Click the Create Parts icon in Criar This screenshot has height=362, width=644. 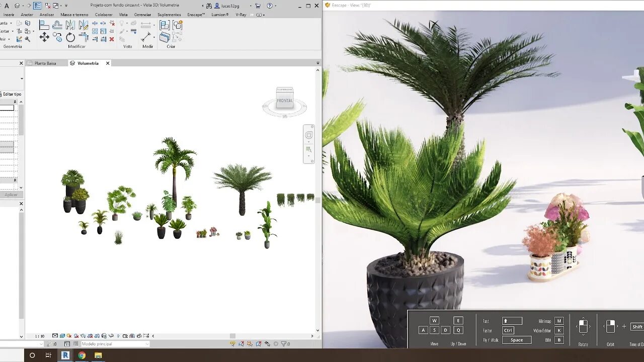pyautogui.click(x=165, y=37)
